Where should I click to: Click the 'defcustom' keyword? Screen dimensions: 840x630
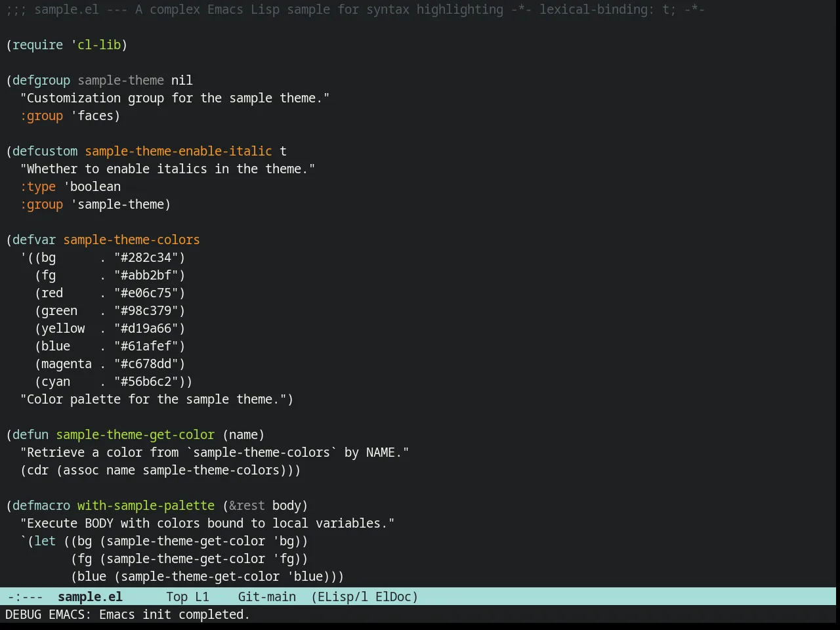pyautogui.click(x=45, y=151)
